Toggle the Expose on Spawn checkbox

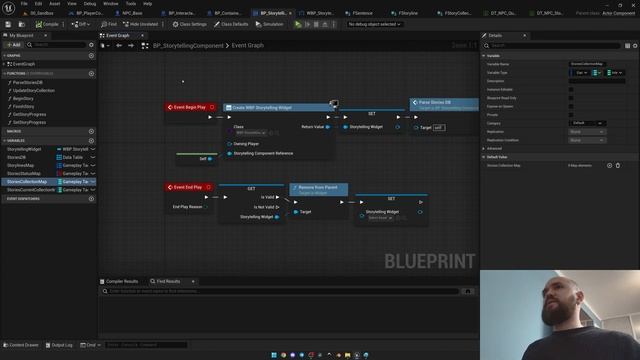(571, 107)
